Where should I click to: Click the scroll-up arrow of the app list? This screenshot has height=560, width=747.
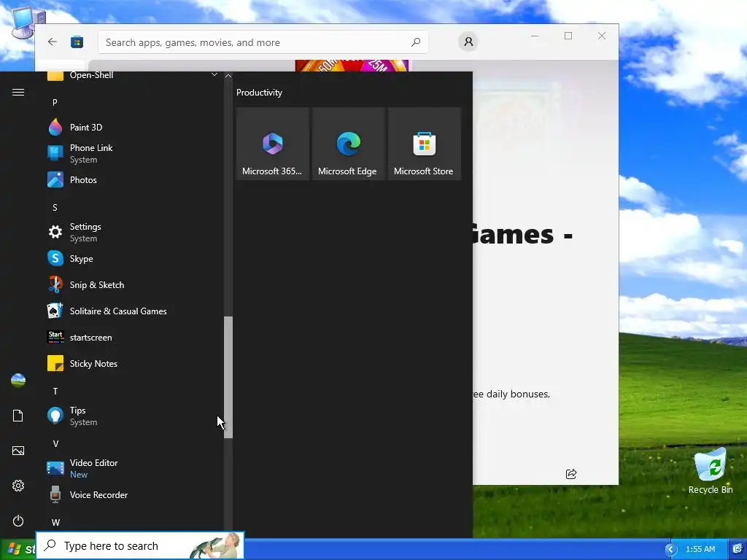pyautogui.click(x=228, y=76)
